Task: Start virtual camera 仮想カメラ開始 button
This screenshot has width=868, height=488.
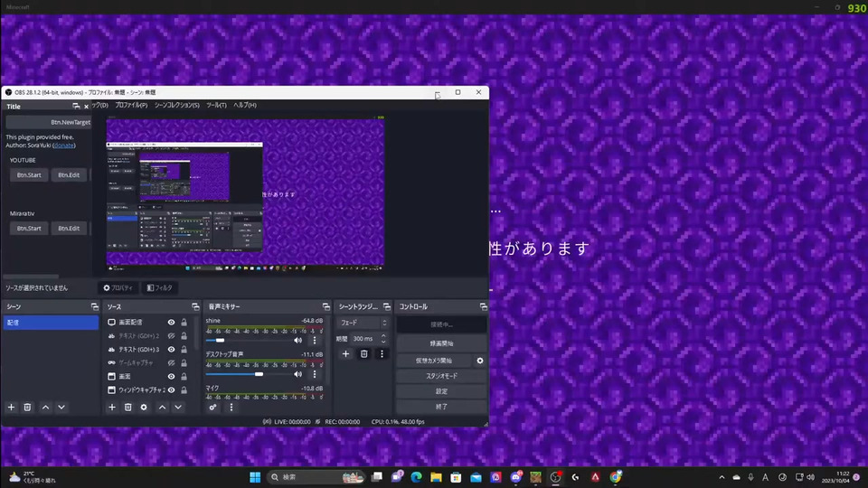Action: click(434, 361)
